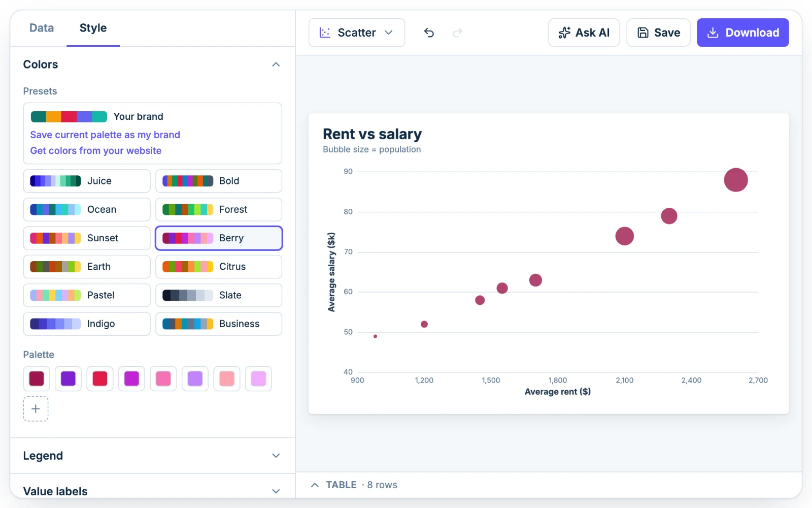
Task: Apply the Your brand preset
Action: [97, 116]
